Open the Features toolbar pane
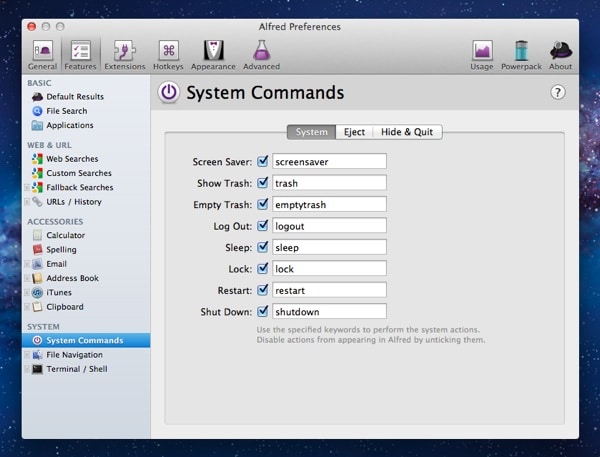This screenshot has width=600, height=457. pos(80,55)
